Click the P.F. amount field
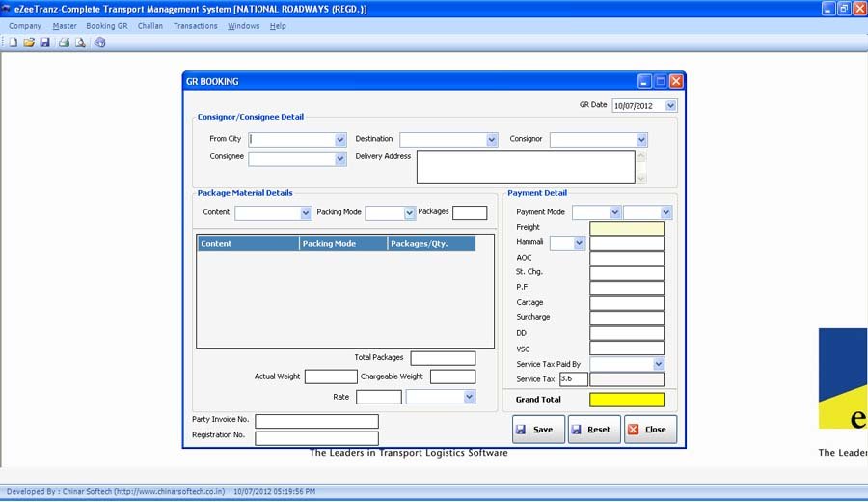Screen dimensions: 868x502 (627, 288)
